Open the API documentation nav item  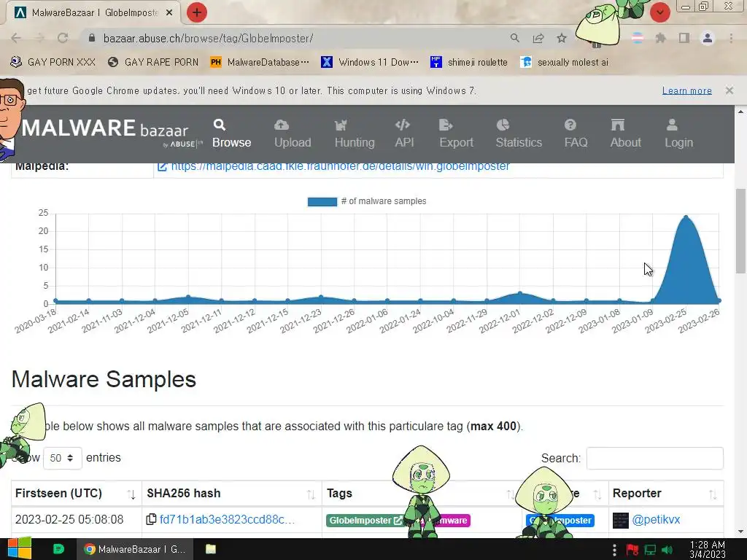point(404,134)
